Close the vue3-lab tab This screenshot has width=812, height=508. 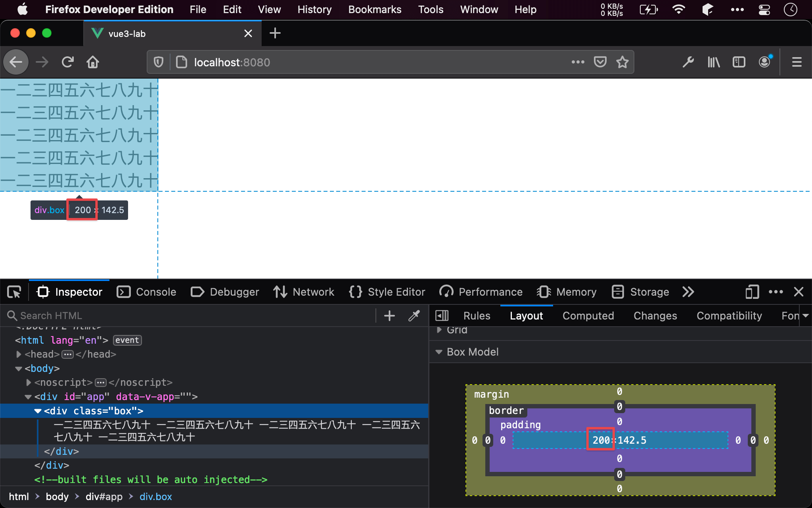tap(248, 33)
